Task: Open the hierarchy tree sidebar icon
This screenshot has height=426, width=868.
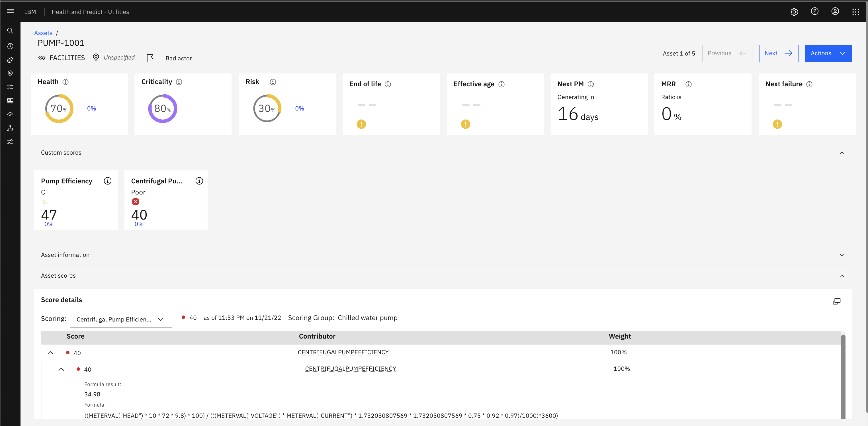Action: point(10,128)
